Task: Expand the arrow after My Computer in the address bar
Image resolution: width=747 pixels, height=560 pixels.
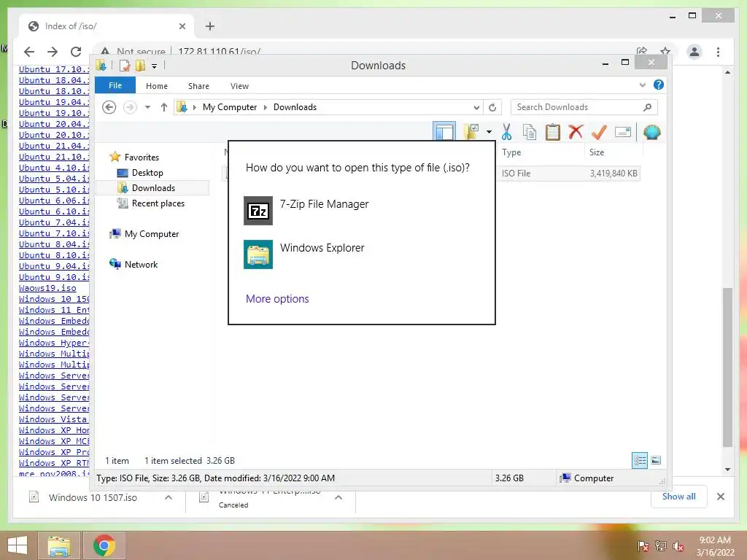Action: point(266,107)
